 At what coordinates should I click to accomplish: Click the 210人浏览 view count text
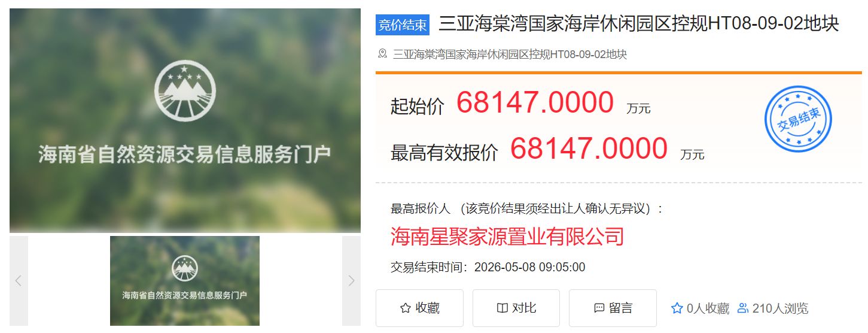pos(780,308)
